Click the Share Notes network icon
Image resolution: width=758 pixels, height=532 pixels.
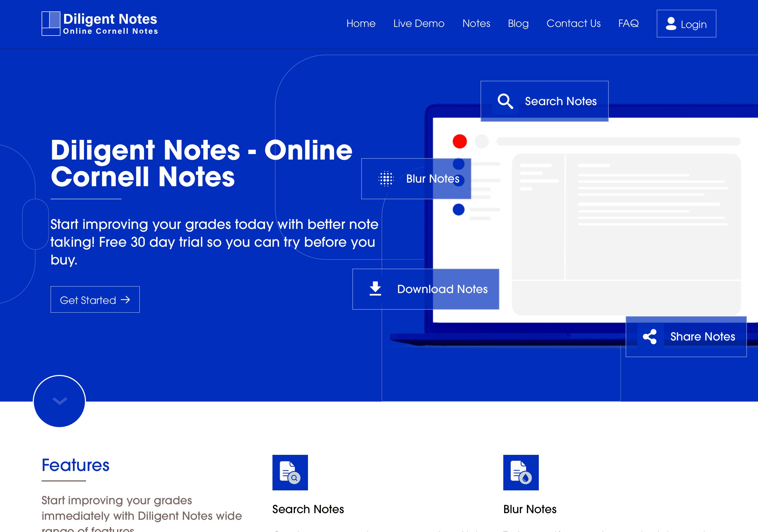pyautogui.click(x=650, y=337)
